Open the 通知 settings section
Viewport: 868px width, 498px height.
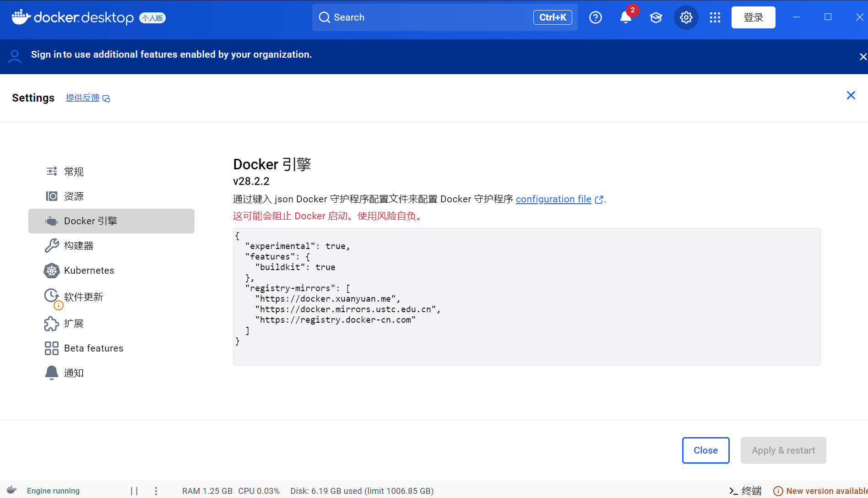[111, 373]
